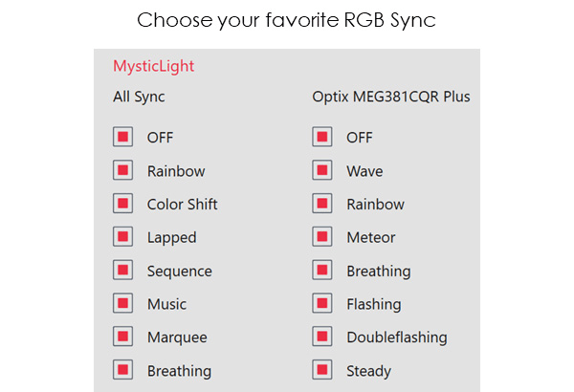Toggle the Sequence checkbox
This screenshot has width=574, height=392.
[122, 271]
